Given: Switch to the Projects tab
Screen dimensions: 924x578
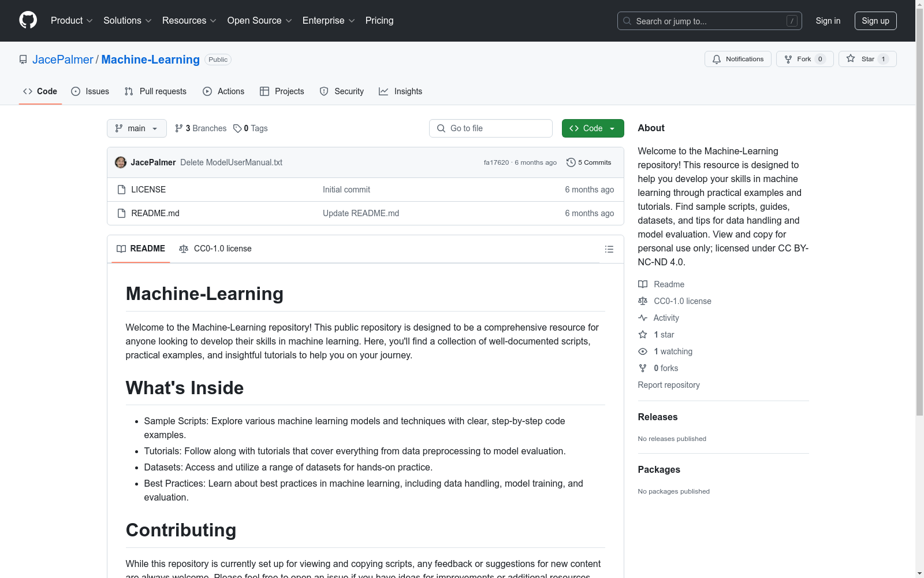Looking at the screenshot, I should pos(282,91).
